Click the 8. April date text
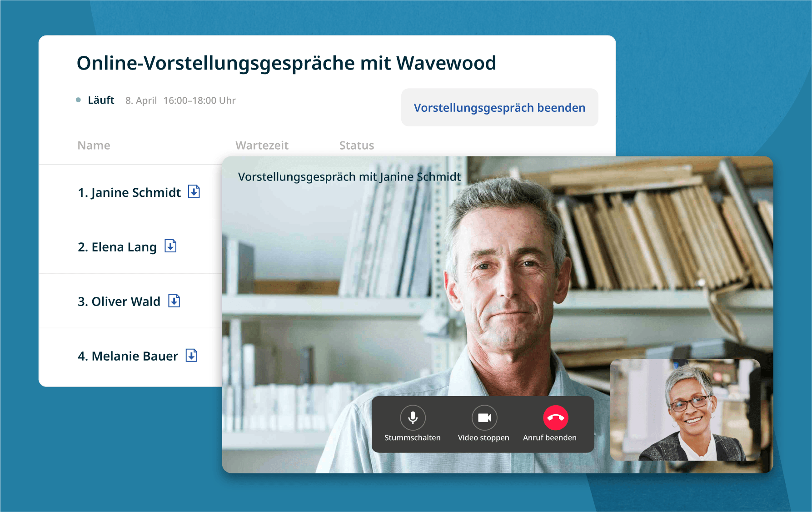The height and width of the screenshot is (512, 812). (x=141, y=100)
